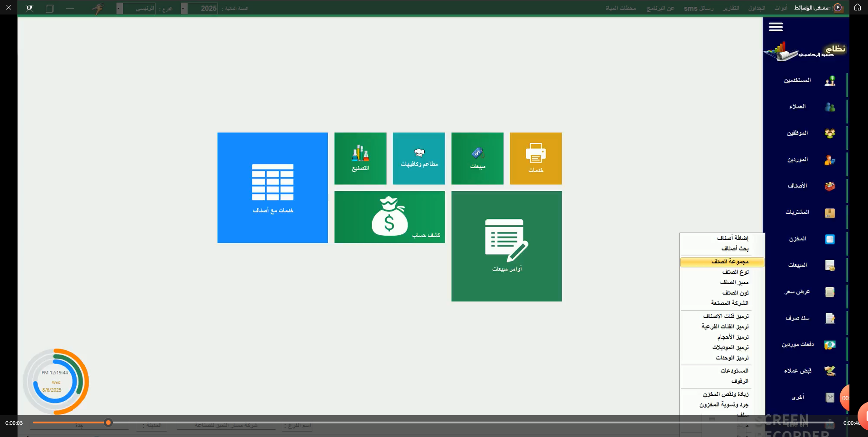Open the خدمات services printer tile
Image resolution: width=868 pixels, height=437 pixels.
coord(536,159)
